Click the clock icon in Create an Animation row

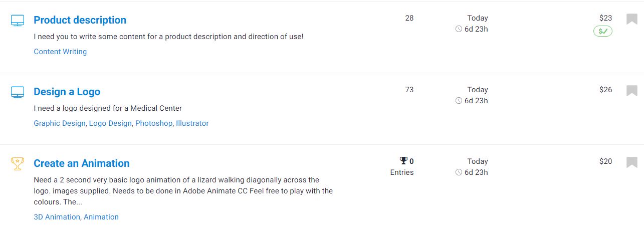pyautogui.click(x=459, y=172)
